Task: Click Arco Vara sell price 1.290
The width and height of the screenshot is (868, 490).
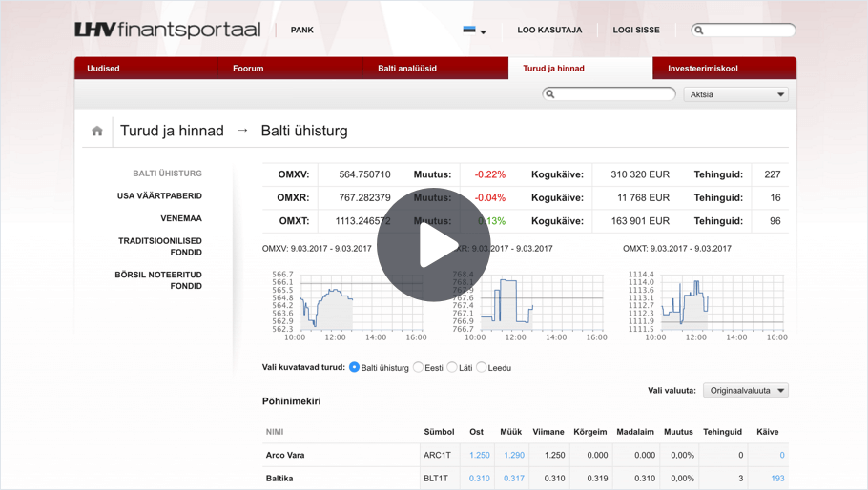Action: (514, 455)
